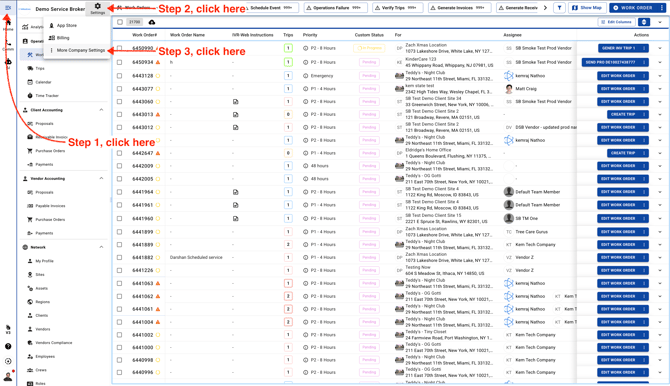
Task: Click the cloud download icon above the table
Action: tap(152, 22)
